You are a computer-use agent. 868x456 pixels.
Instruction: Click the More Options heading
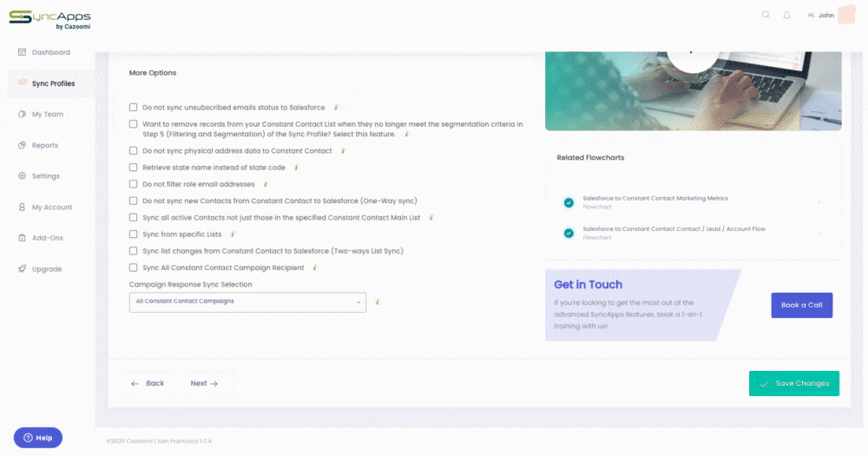tap(152, 73)
